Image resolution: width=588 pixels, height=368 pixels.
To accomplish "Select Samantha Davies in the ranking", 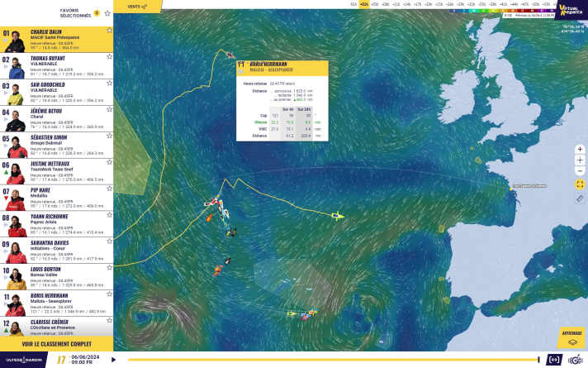I will (57, 251).
